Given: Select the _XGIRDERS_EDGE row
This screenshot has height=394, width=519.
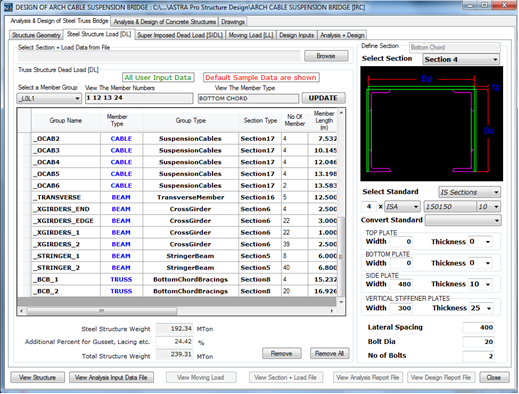Looking at the screenshot, I should pyautogui.click(x=178, y=221).
